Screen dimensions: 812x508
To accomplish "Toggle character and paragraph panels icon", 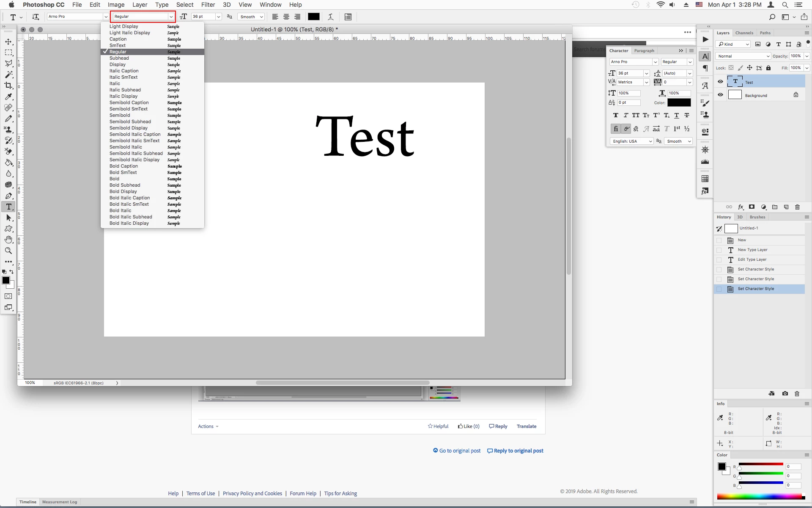I will tap(348, 17).
